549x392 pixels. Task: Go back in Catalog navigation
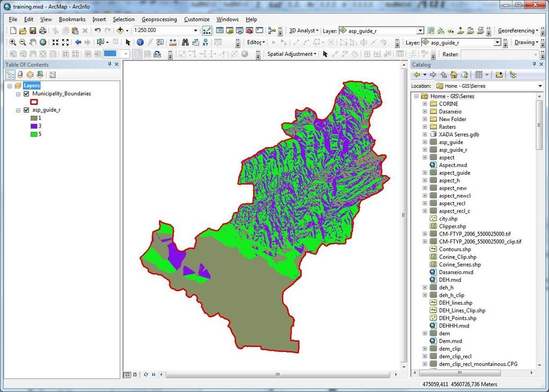(417, 75)
